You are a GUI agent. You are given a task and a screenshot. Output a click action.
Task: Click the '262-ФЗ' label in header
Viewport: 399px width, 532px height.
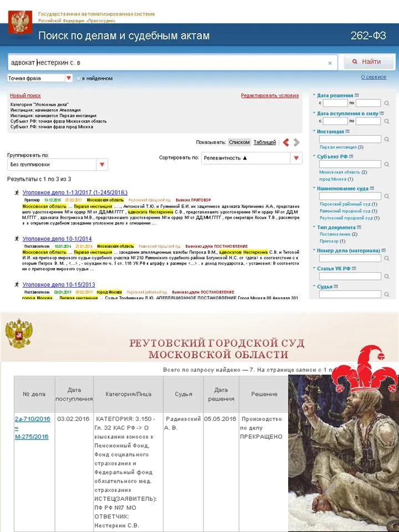pos(368,35)
